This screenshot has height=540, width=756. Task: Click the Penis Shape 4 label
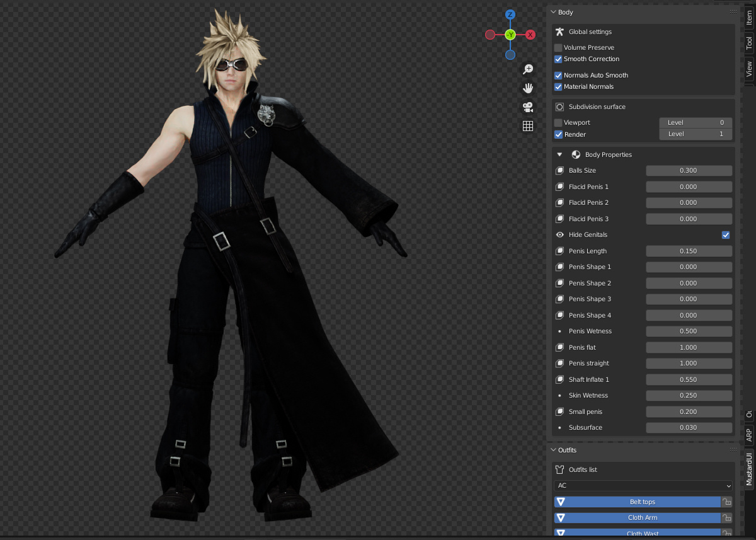[590, 315]
